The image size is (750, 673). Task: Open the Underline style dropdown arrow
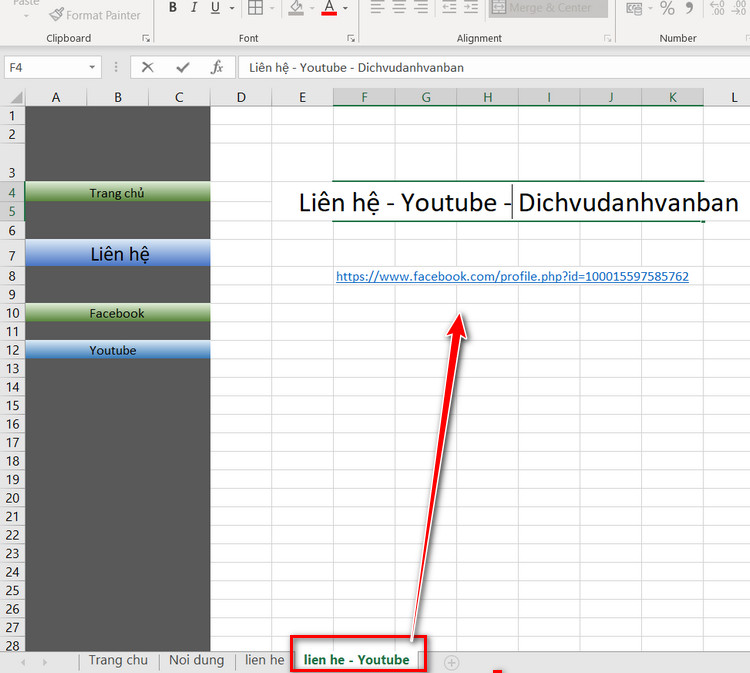click(x=232, y=8)
